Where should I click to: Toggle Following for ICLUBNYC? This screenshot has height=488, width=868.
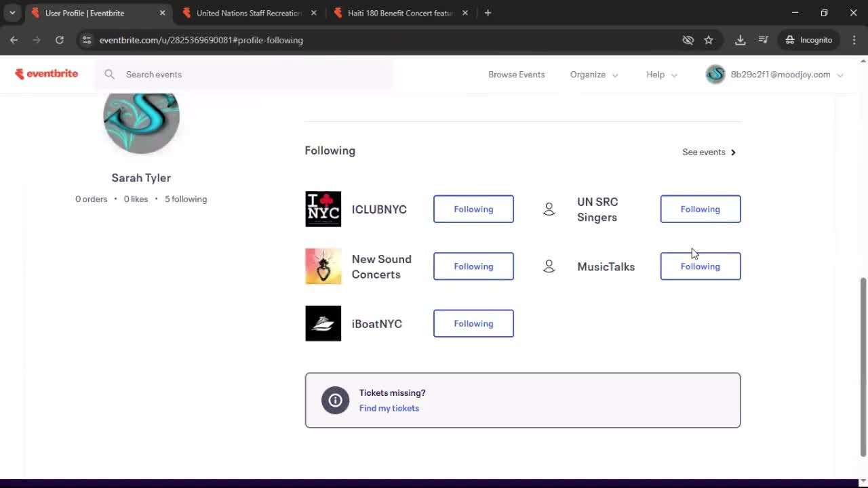473,209
